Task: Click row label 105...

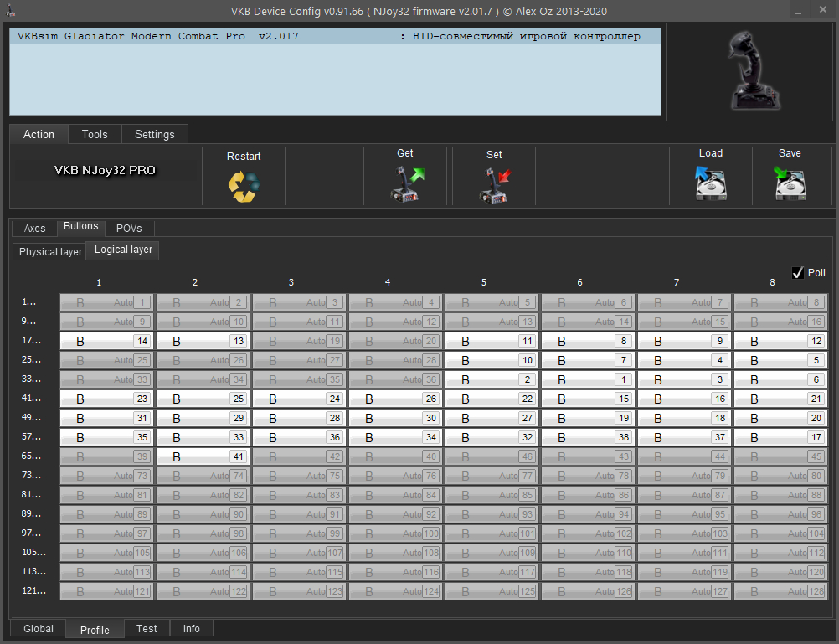Action: coord(33,553)
